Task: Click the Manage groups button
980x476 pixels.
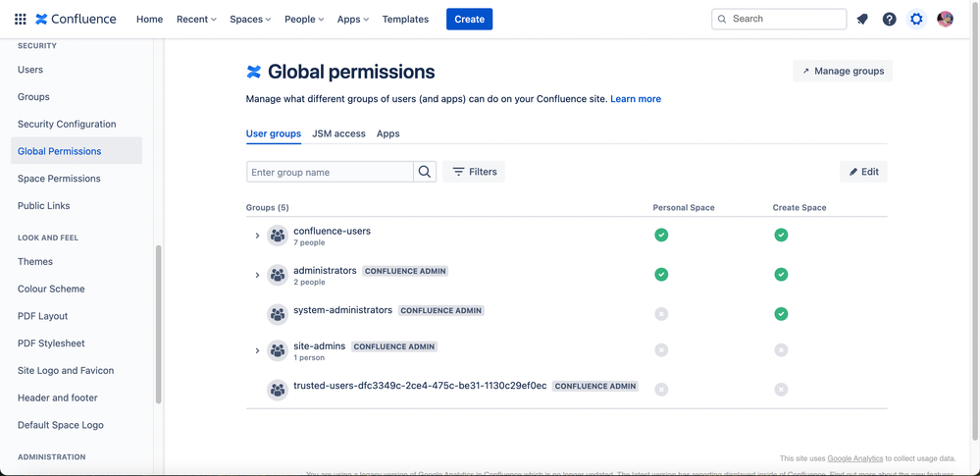Action: point(843,71)
